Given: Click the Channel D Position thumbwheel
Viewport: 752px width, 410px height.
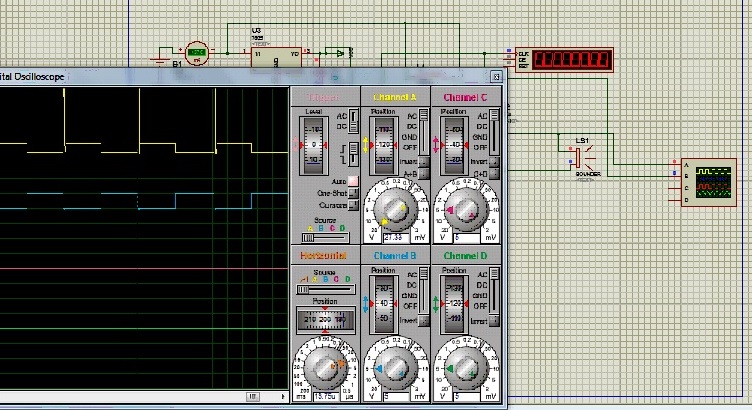Looking at the screenshot, I should click(454, 304).
